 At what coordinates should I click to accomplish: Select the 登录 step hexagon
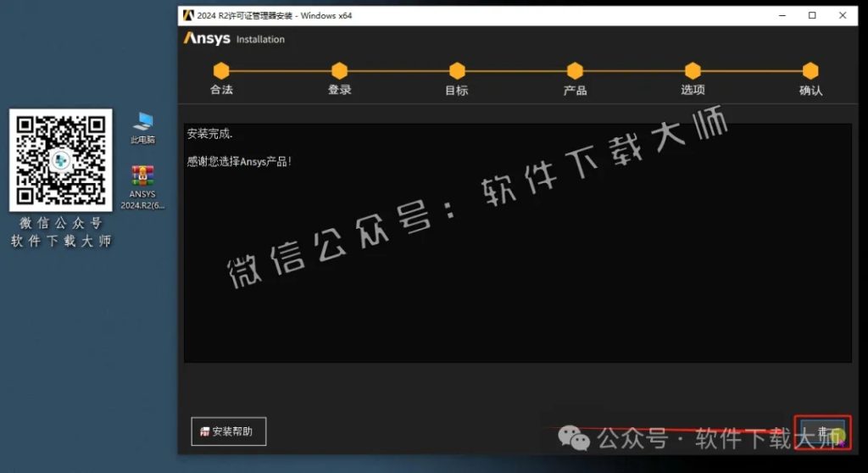tap(339, 71)
